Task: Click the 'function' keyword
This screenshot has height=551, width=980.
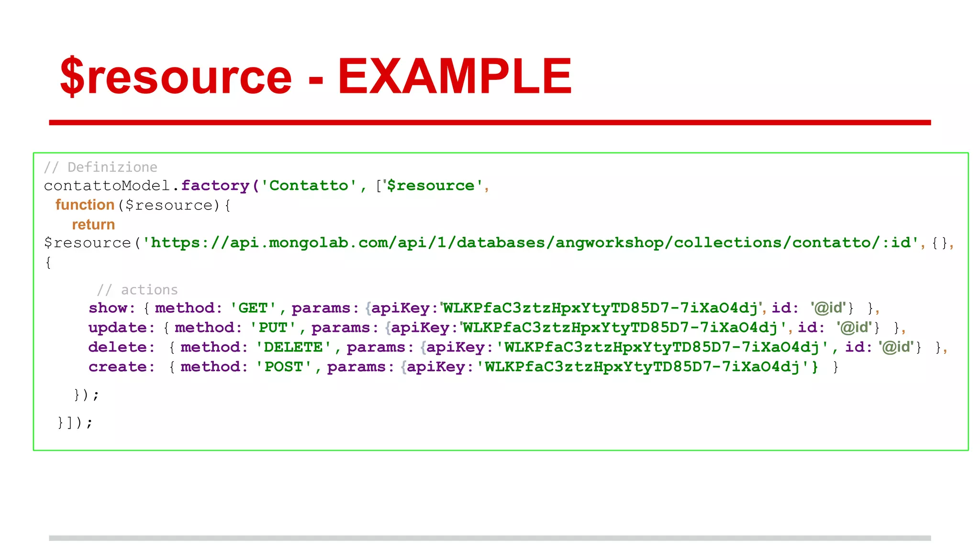Action: [x=85, y=205]
